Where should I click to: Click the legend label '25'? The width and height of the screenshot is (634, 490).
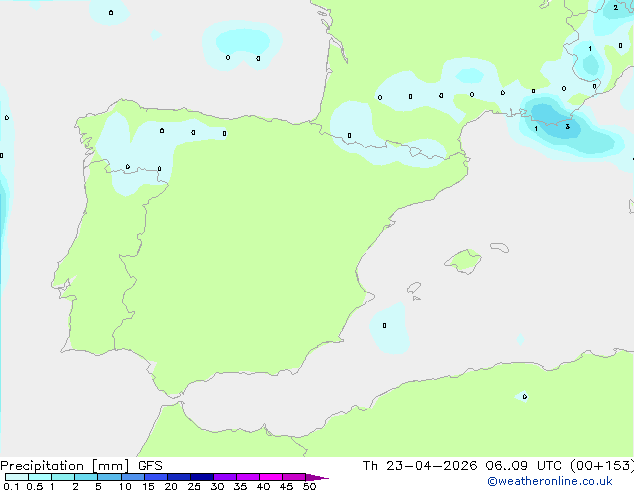(194, 486)
